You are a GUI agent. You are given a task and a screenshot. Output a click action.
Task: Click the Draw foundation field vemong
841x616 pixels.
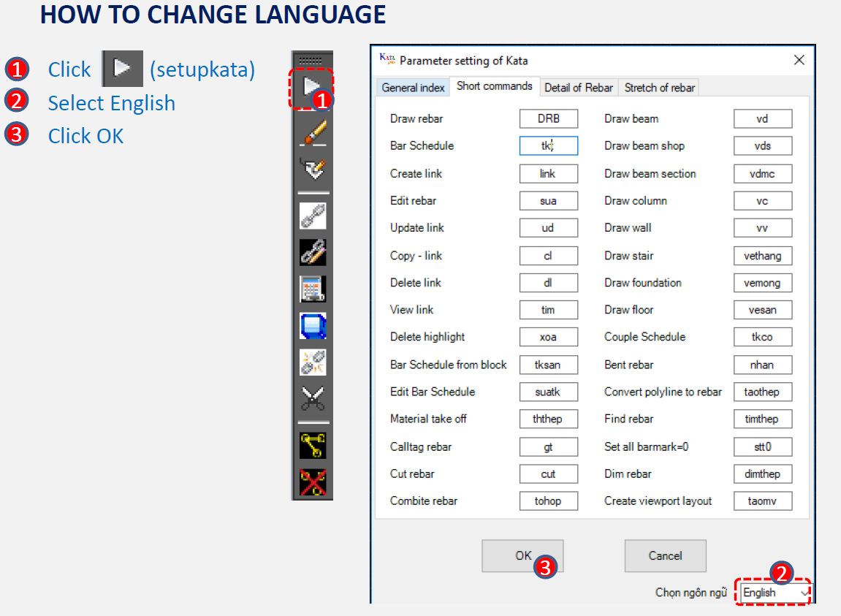pos(763,283)
